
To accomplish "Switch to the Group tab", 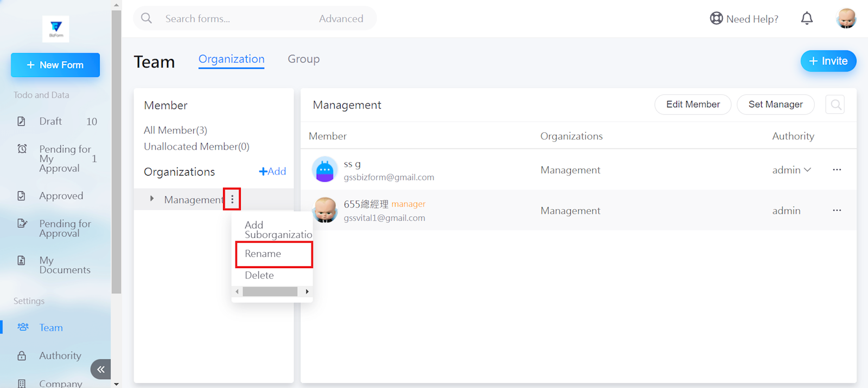I will pos(303,59).
